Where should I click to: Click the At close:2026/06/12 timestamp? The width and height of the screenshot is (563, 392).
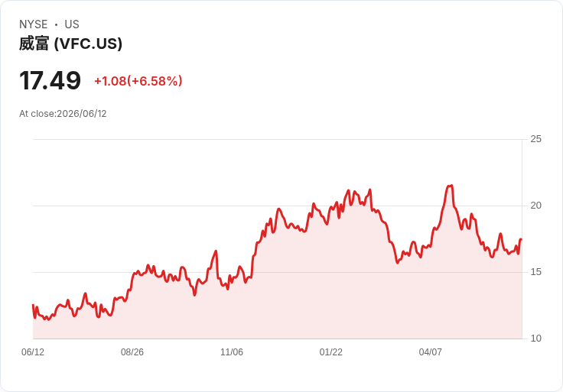pos(63,114)
